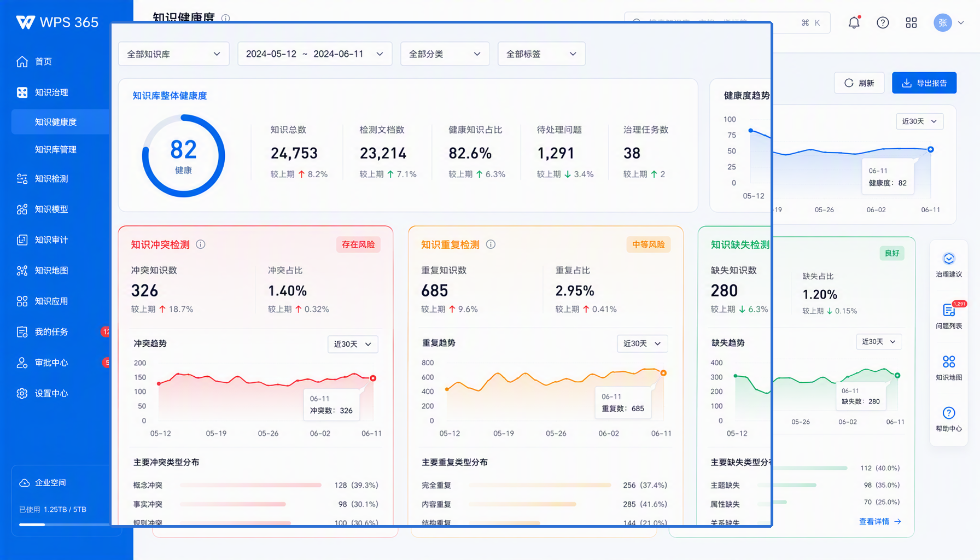
Task: Open 问题列表 in the right floating panel
Action: click(x=949, y=316)
